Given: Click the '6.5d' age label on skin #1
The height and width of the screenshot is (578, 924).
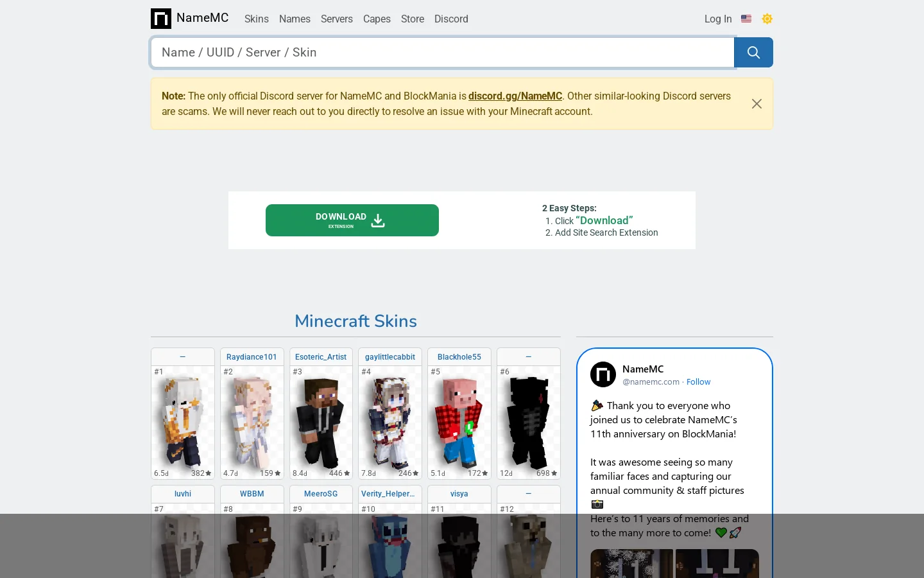Looking at the screenshot, I should 161,473.
